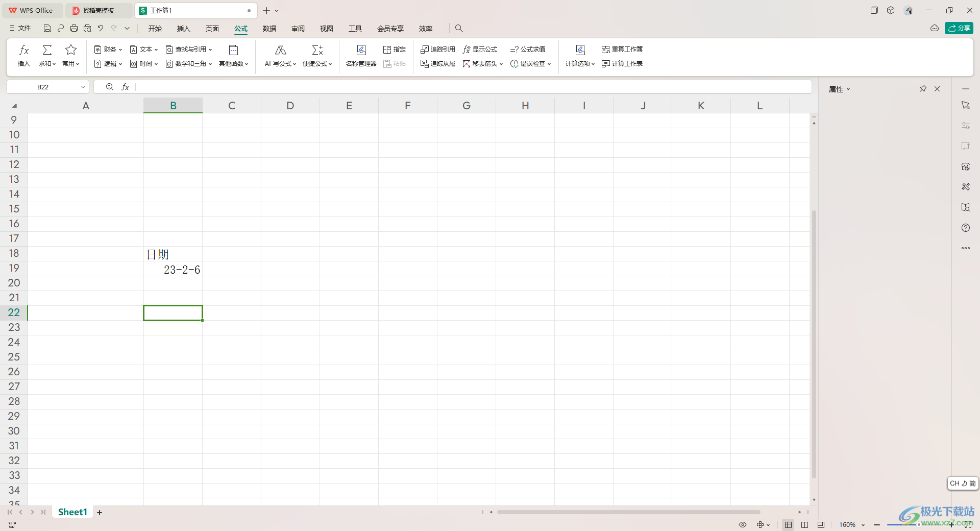The height and width of the screenshot is (531, 980).
Task: Click the help question icon in sidebar
Action: (x=966, y=228)
